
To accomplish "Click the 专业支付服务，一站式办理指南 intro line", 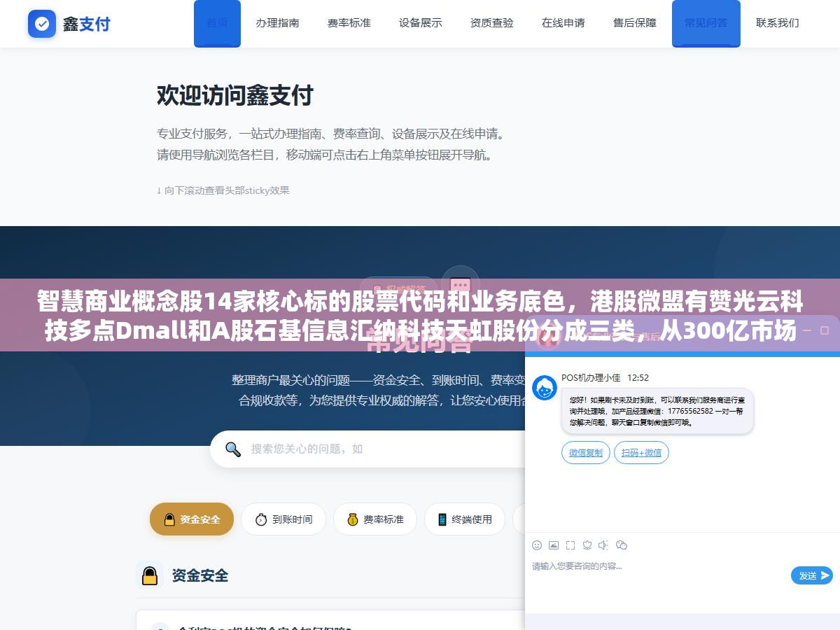I will click(331, 133).
